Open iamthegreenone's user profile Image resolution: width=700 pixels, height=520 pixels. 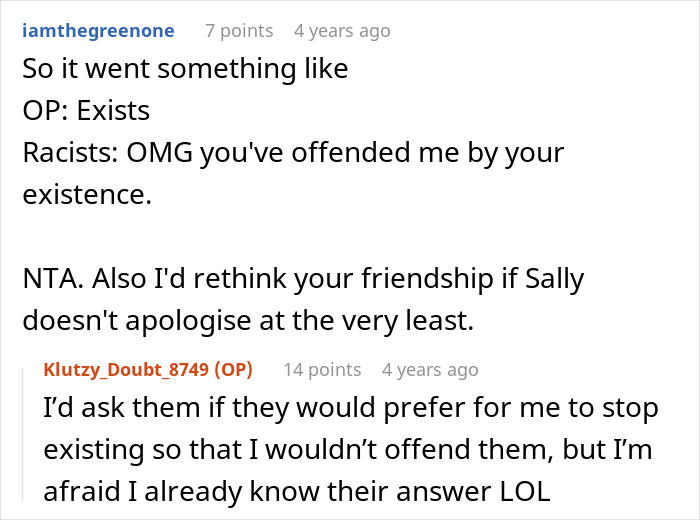pyautogui.click(x=98, y=31)
